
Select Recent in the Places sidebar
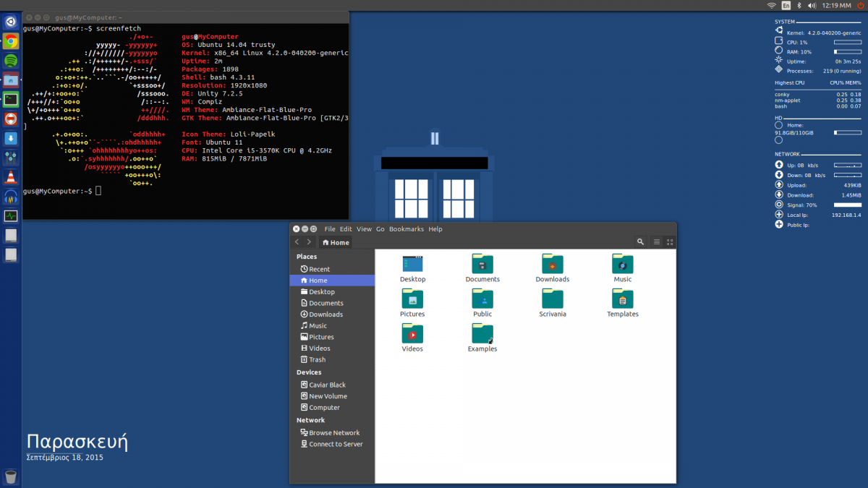[332, 269]
